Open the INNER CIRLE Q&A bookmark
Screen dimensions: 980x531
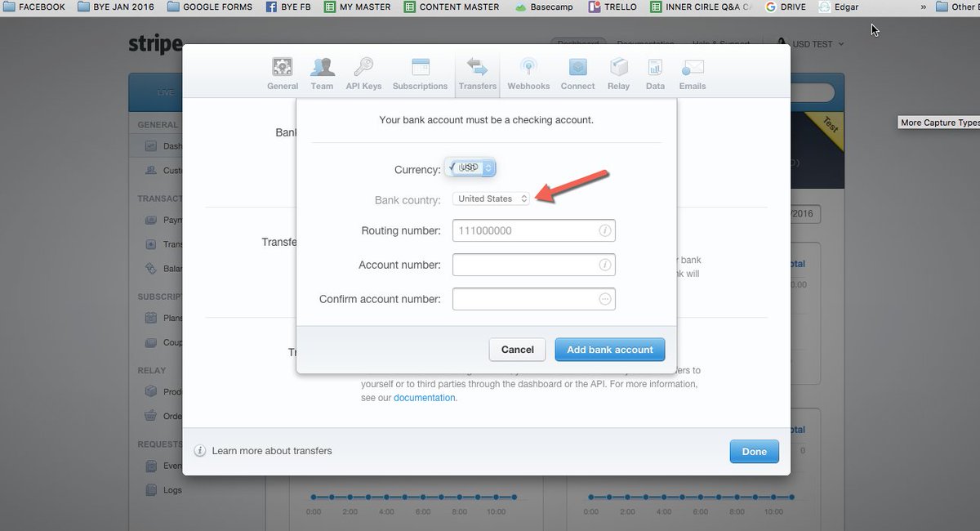pyautogui.click(x=702, y=7)
